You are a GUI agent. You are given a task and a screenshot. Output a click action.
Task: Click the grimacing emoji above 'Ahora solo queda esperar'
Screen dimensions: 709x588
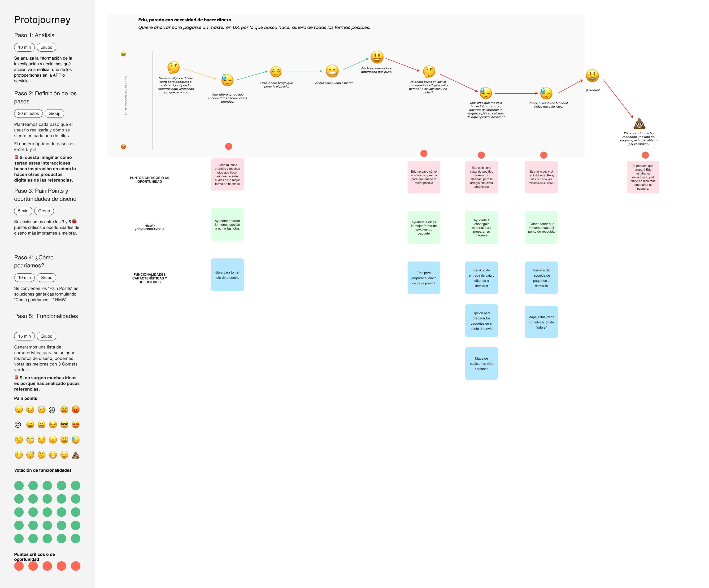click(x=332, y=71)
